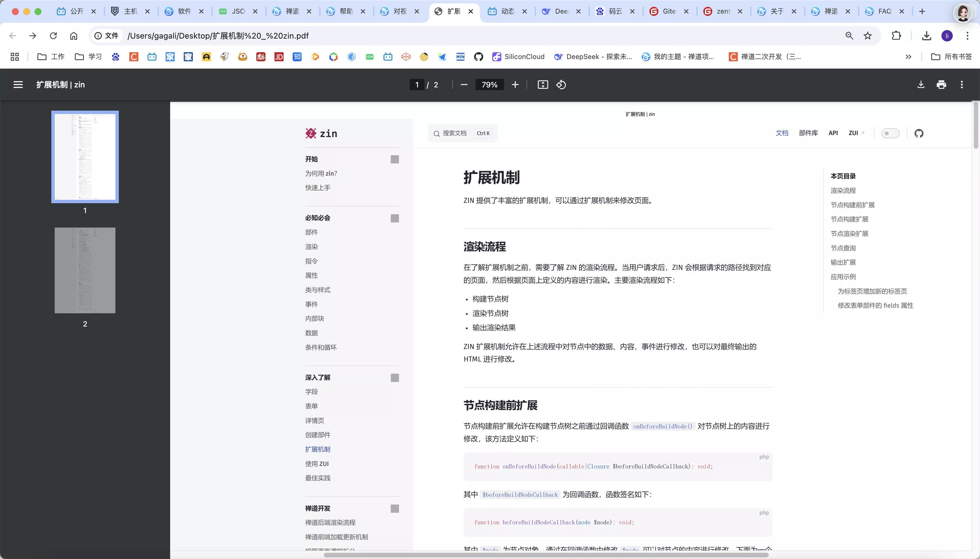Click the 渲染流程 table of contents entry
Image resolution: width=980 pixels, height=559 pixels.
[843, 190]
